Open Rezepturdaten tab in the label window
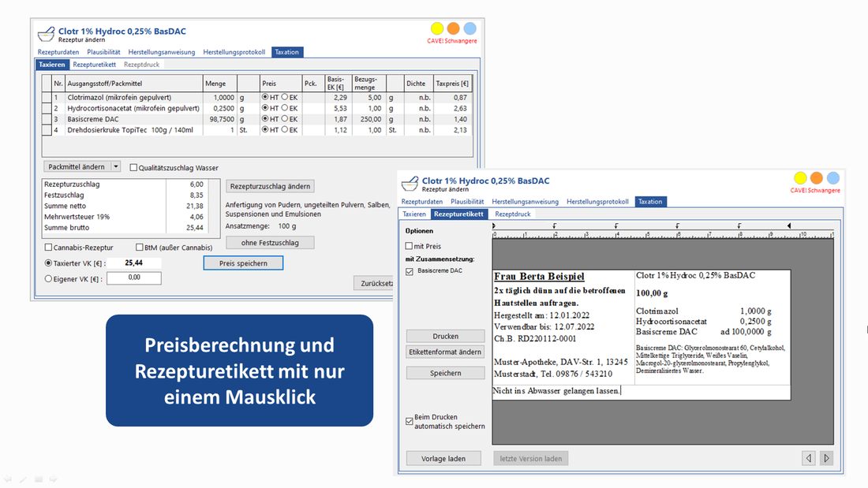 click(422, 201)
